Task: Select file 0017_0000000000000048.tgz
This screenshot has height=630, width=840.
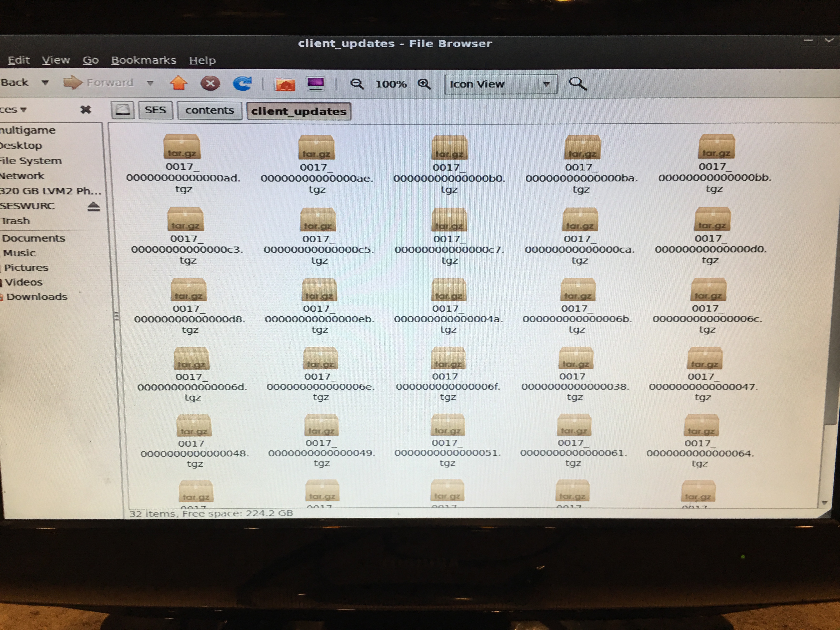Action: point(194,441)
